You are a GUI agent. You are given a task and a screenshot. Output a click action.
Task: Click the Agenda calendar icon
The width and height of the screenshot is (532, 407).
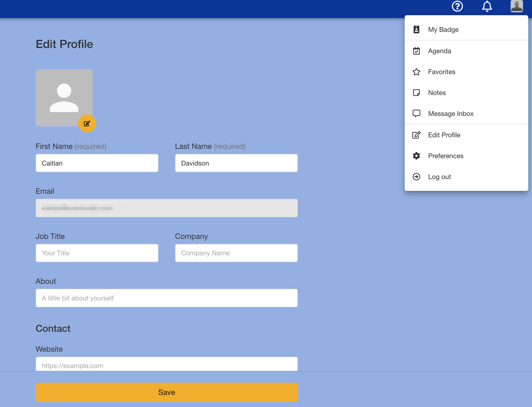coord(417,50)
